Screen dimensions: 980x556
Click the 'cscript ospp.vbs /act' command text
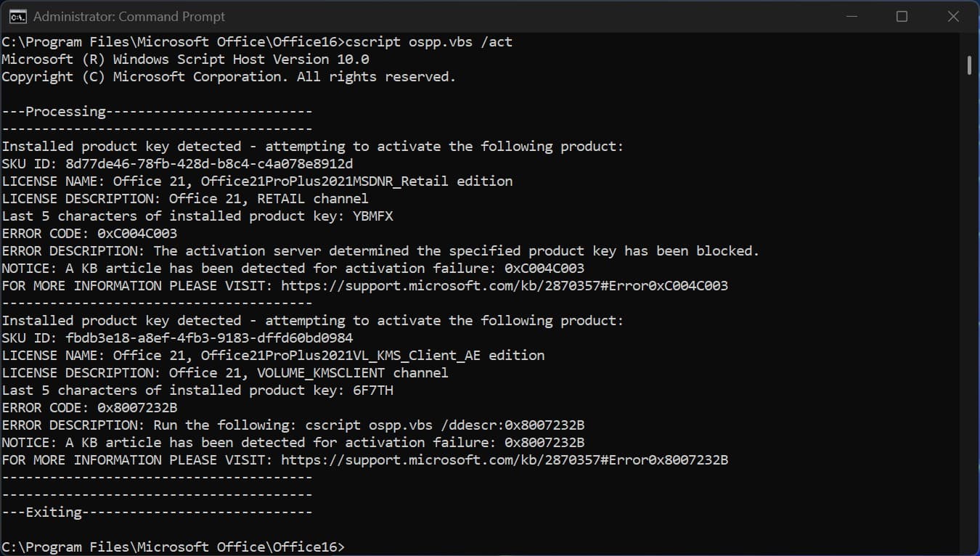click(429, 42)
